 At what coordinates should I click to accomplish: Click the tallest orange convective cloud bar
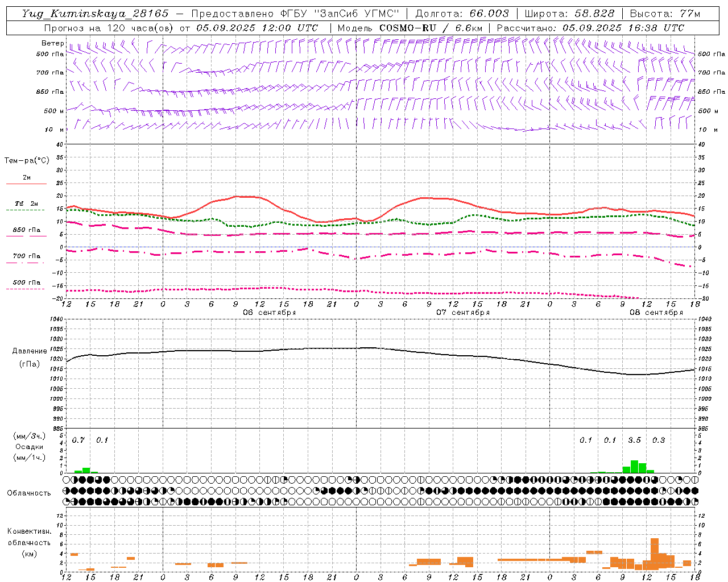pyautogui.click(x=655, y=554)
